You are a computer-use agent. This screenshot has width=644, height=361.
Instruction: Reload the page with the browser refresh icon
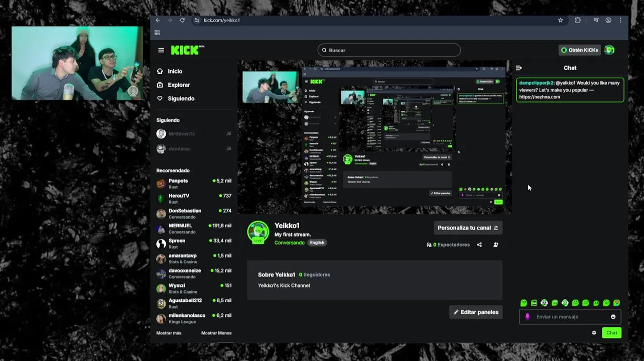(x=182, y=20)
